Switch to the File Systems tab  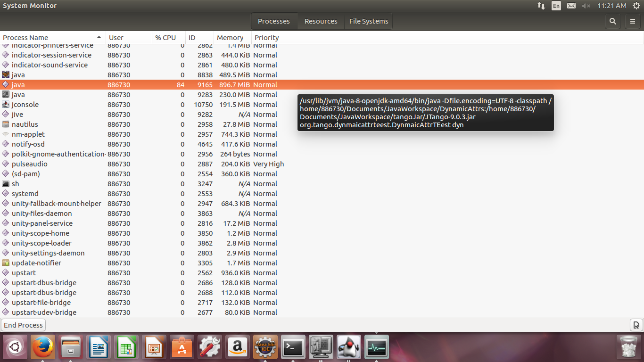(x=369, y=21)
